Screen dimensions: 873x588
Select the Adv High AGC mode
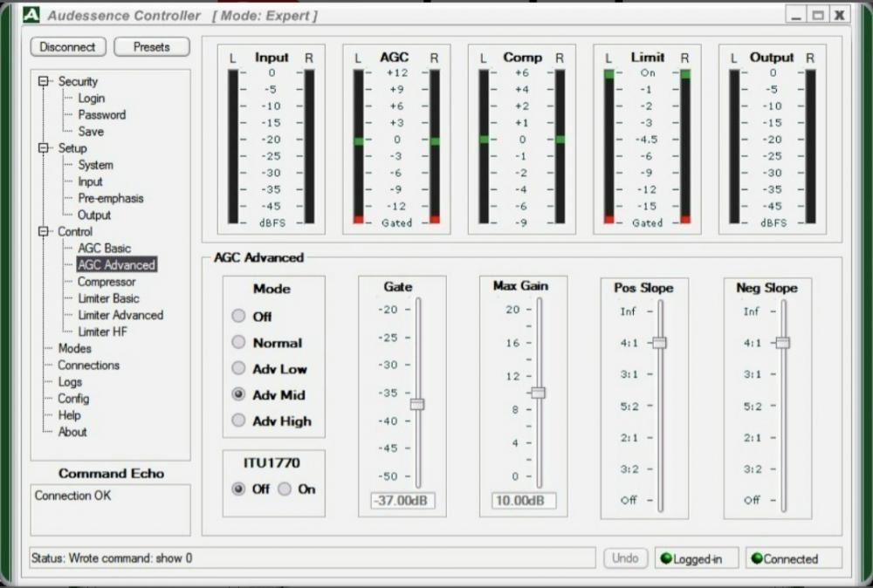pyautogui.click(x=238, y=420)
